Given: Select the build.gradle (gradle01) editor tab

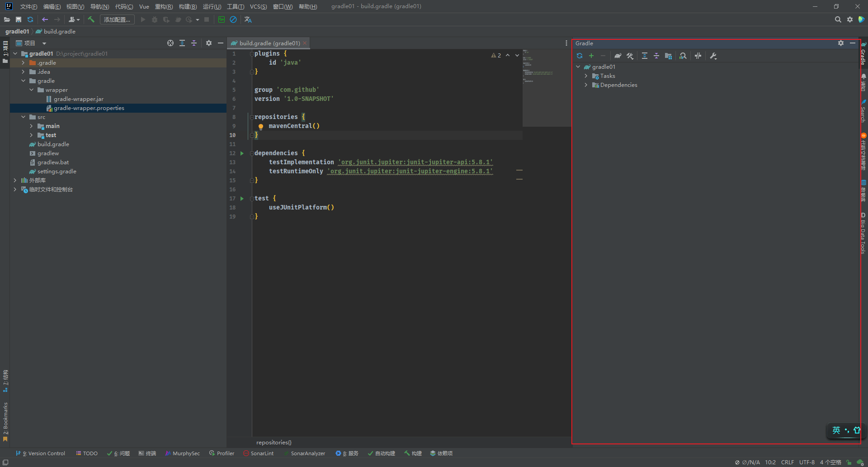Looking at the screenshot, I should 269,43.
